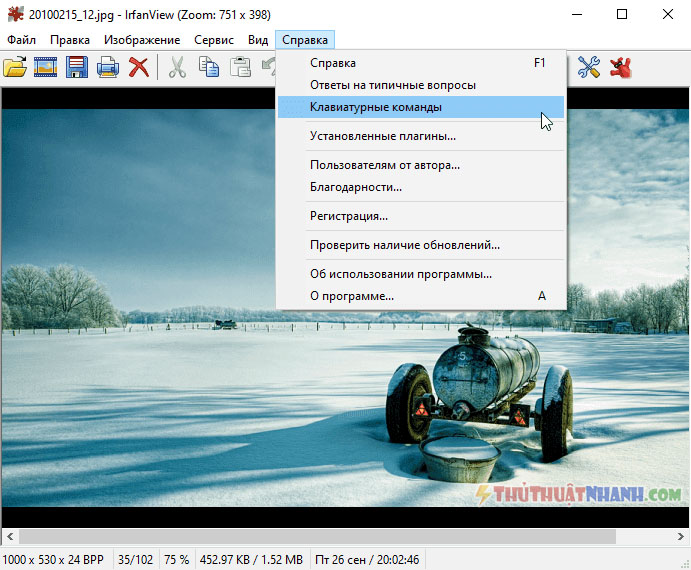The width and height of the screenshot is (691, 570).
Task: Maximize the IrfanView window
Action: click(622, 15)
